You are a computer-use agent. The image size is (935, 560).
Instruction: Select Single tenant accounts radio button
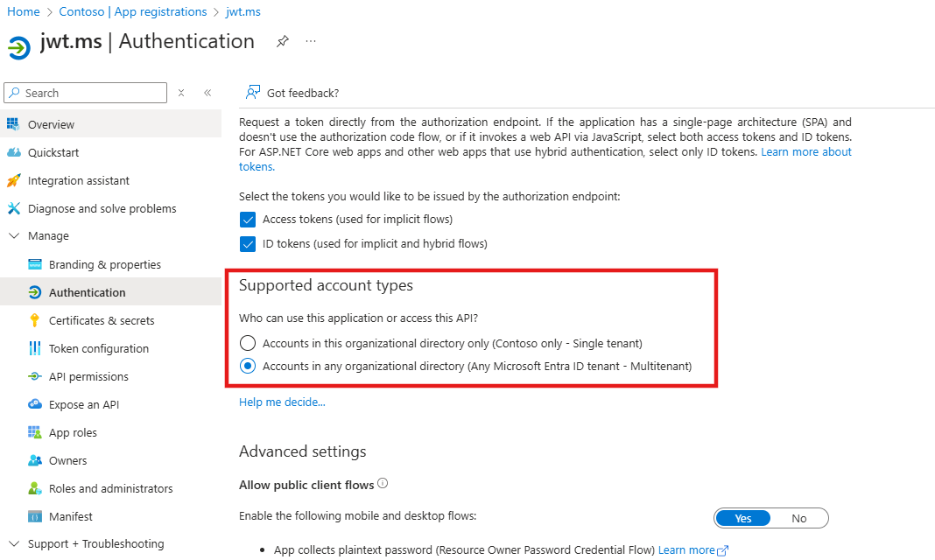click(248, 343)
